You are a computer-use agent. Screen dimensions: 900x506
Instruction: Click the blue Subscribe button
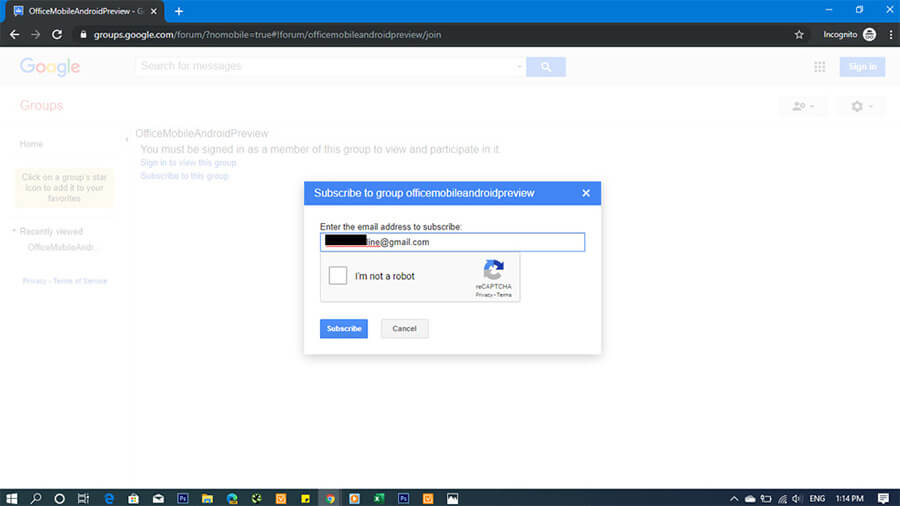click(x=344, y=329)
